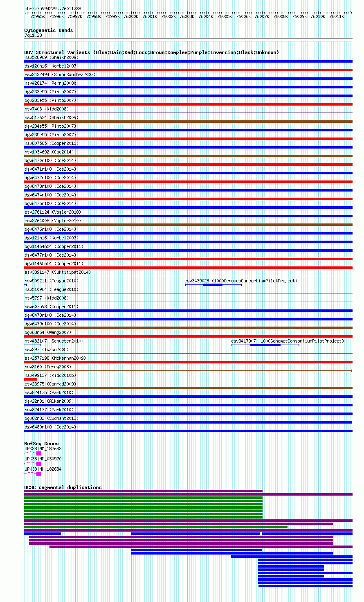Open nsv7403 (Kidd2008) variant label
Viewport: 364px width, 602px height.
(x=47, y=109)
